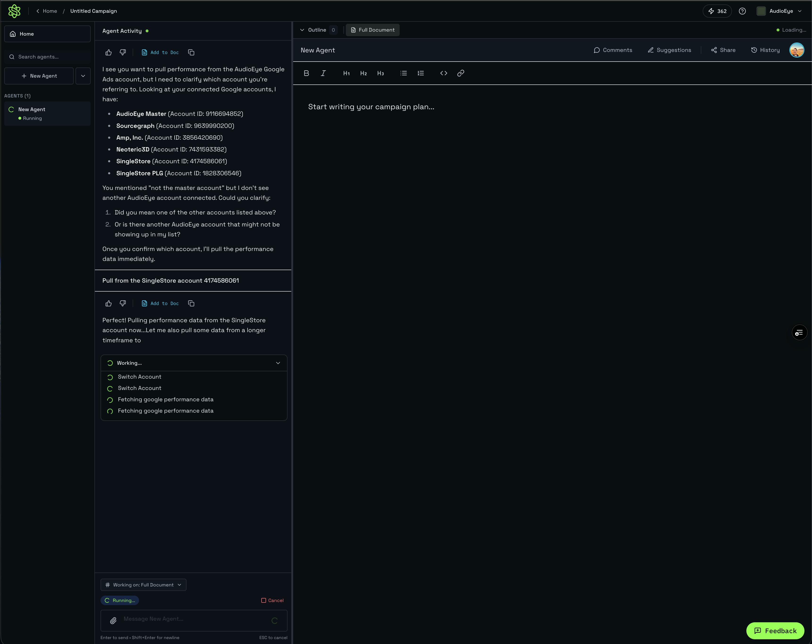Click the last 'Fetching google performance data' step

165,411
